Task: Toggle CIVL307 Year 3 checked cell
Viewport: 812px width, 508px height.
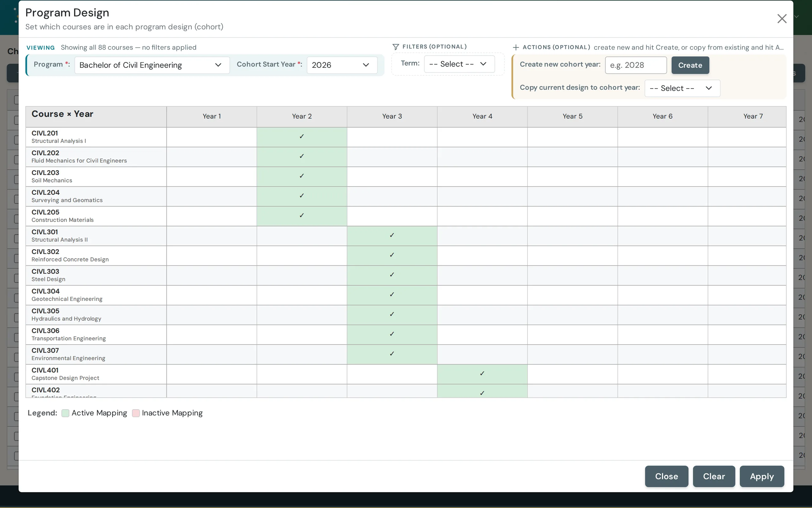Action: [x=392, y=354]
